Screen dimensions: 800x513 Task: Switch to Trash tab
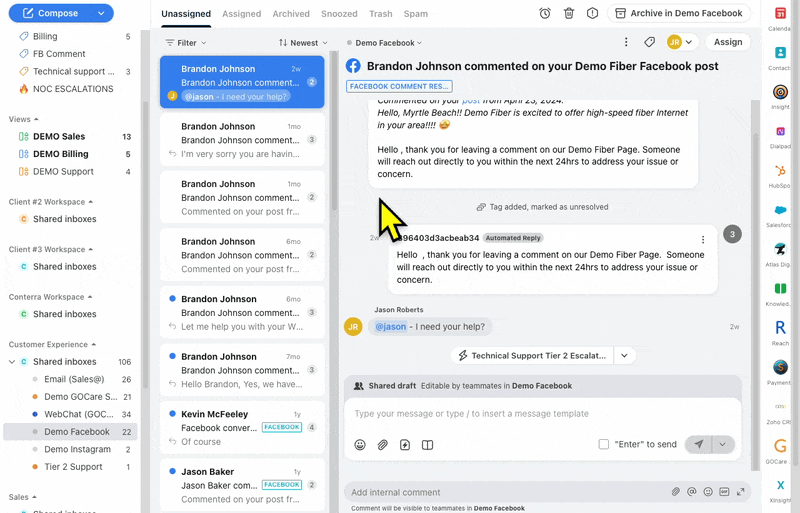(381, 14)
